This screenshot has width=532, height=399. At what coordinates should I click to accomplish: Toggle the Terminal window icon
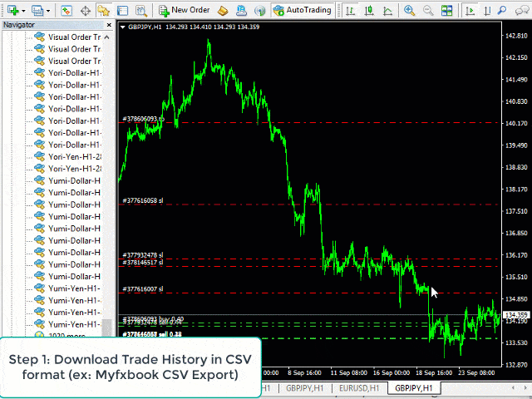coord(122,11)
